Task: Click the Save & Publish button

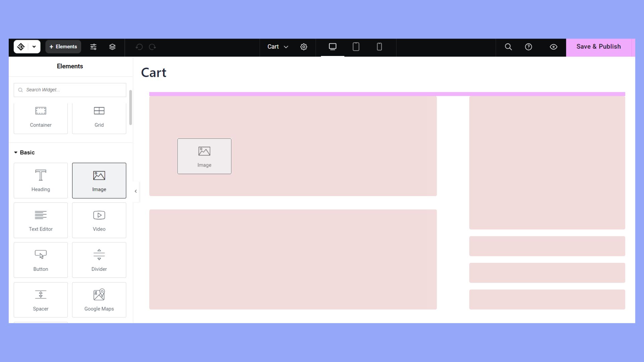Action: [598, 47]
